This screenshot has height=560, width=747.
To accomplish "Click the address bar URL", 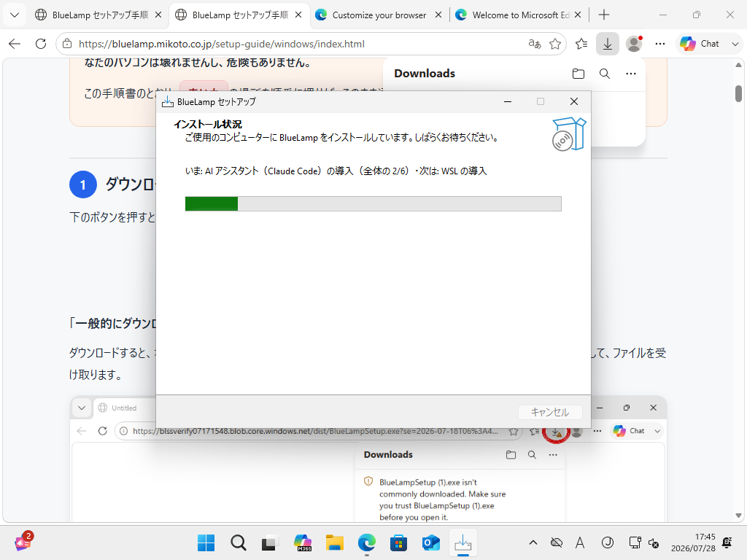I will pyautogui.click(x=222, y=44).
